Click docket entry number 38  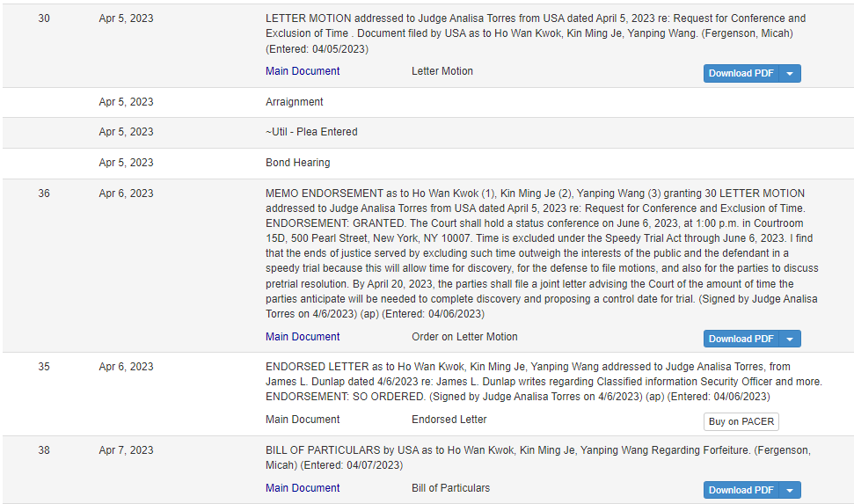tap(44, 450)
